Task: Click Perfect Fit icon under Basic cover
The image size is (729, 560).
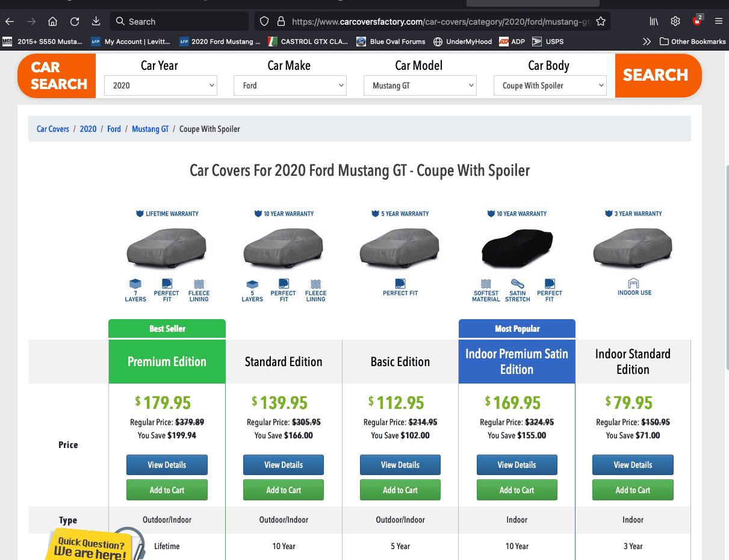Action: pos(400,287)
